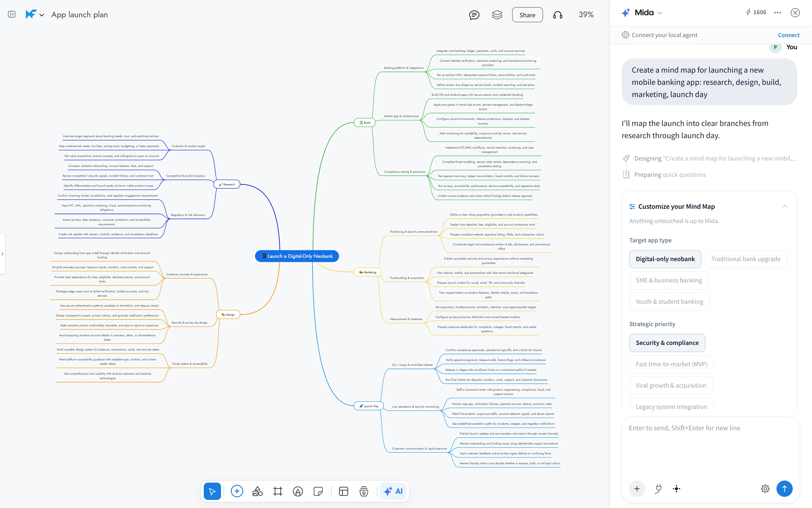
Task: Select the Research branch node
Action: tap(227, 184)
